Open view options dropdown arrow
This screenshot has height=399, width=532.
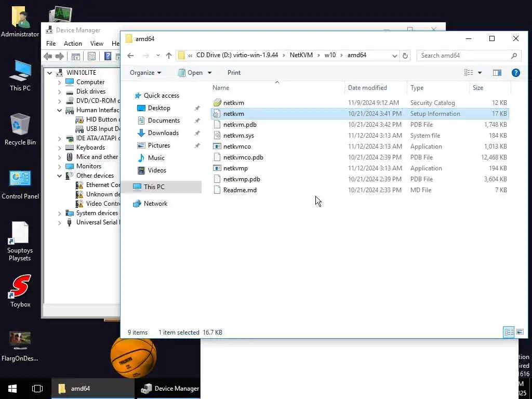click(x=480, y=73)
